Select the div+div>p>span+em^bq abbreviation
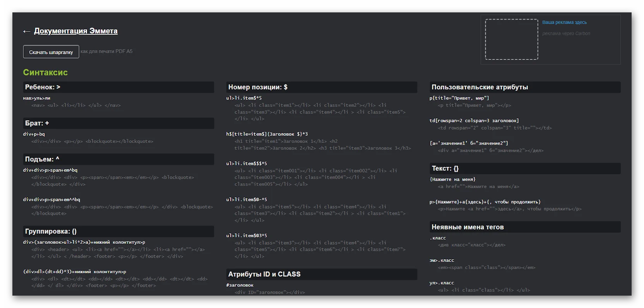 pos(50,170)
